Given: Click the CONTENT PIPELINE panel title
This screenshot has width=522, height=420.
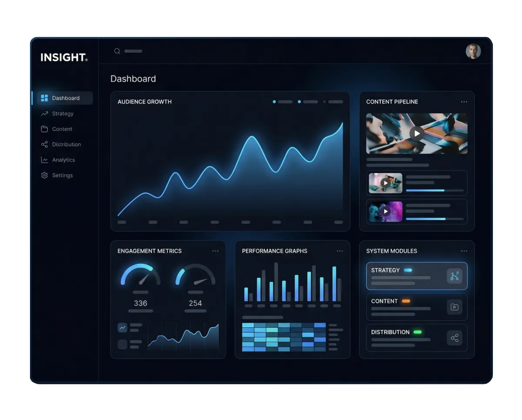Looking at the screenshot, I should (x=392, y=102).
